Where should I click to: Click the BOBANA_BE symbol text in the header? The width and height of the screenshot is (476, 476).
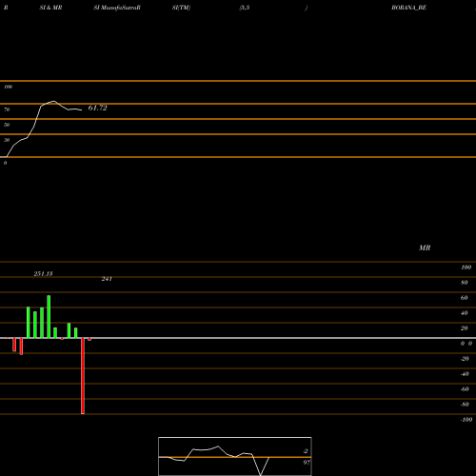pyautogui.click(x=408, y=8)
